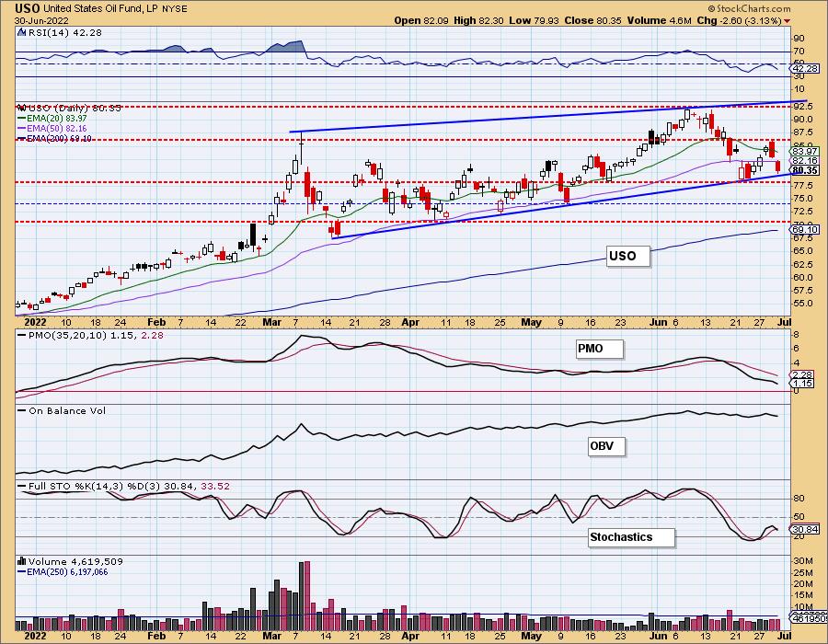
Task: Click the 30M volume axis label
Action: (803, 560)
